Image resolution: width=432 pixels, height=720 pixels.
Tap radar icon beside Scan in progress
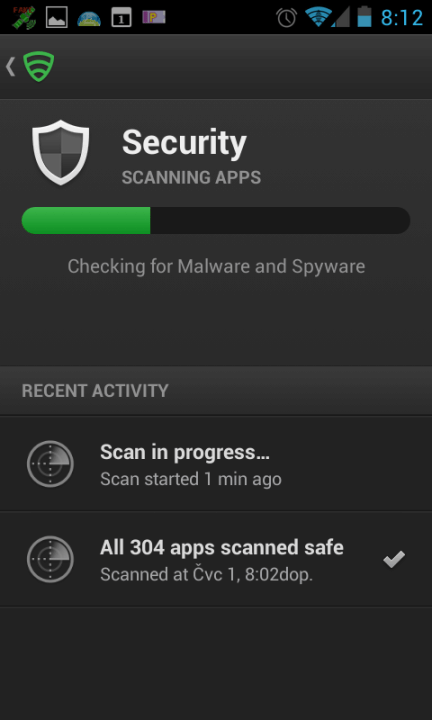coord(50,464)
